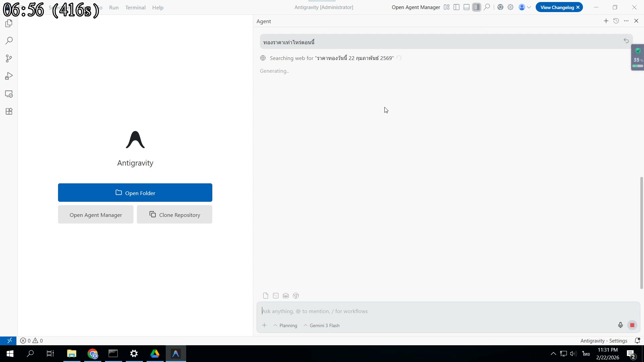Start a new agent conversation with plus icon
644x362 pixels.
coord(606,21)
